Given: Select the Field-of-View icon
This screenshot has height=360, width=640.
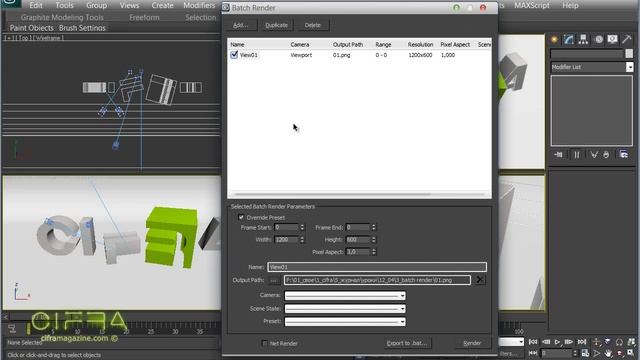Looking at the screenshot, I should [596, 353].
